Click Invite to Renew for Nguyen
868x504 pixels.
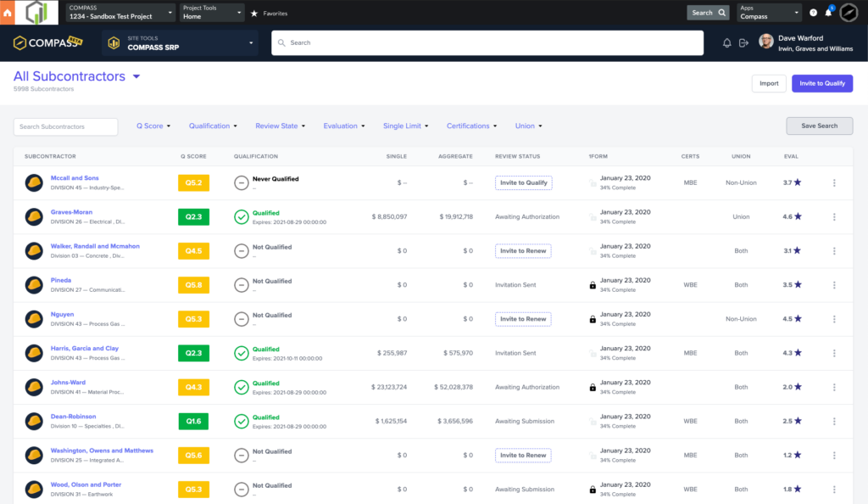[522, 319]
